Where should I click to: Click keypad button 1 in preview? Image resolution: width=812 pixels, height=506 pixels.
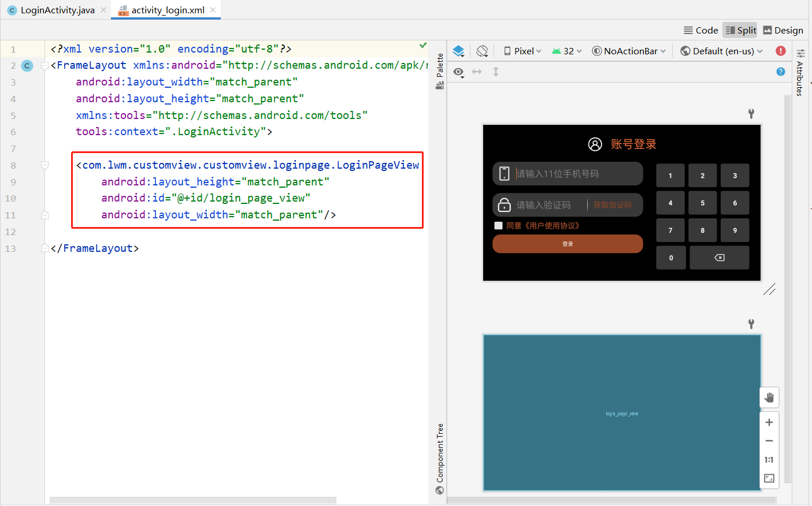pos(670,176)
